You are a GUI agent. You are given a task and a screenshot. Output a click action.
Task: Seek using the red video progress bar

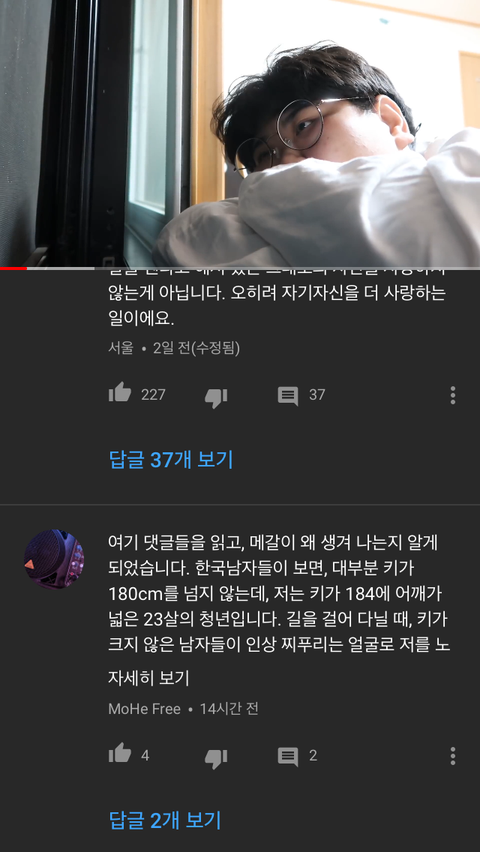(240, 268)
